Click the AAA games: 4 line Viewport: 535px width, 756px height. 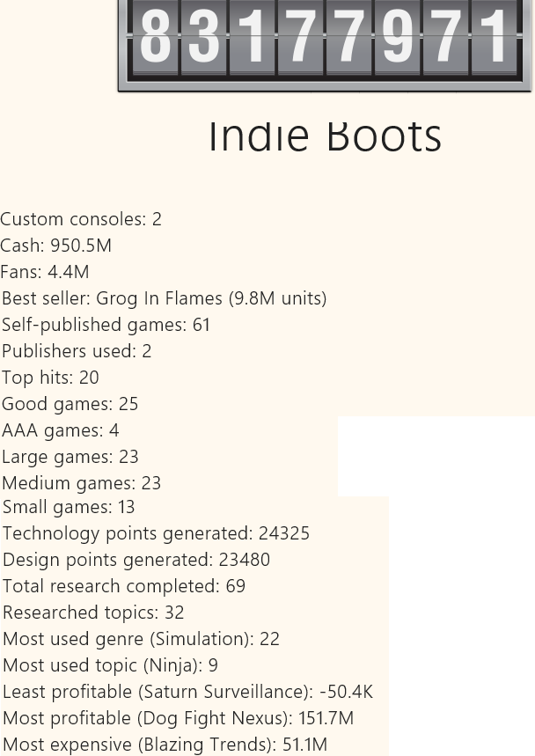pos(61,430)
